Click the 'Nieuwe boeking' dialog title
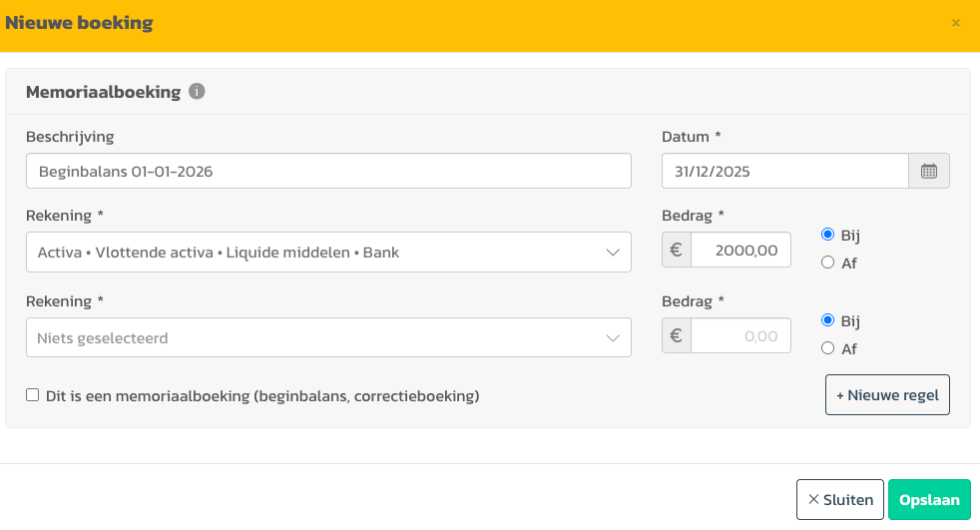The width and height of the screenshot is (980, 530). [80, 23]
